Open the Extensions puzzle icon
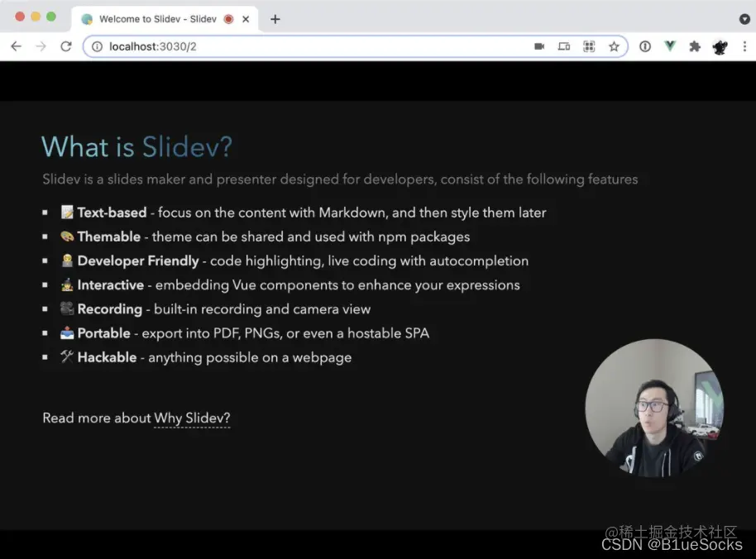The height and width of the screenshot is (559, 756). coord(695,46)
